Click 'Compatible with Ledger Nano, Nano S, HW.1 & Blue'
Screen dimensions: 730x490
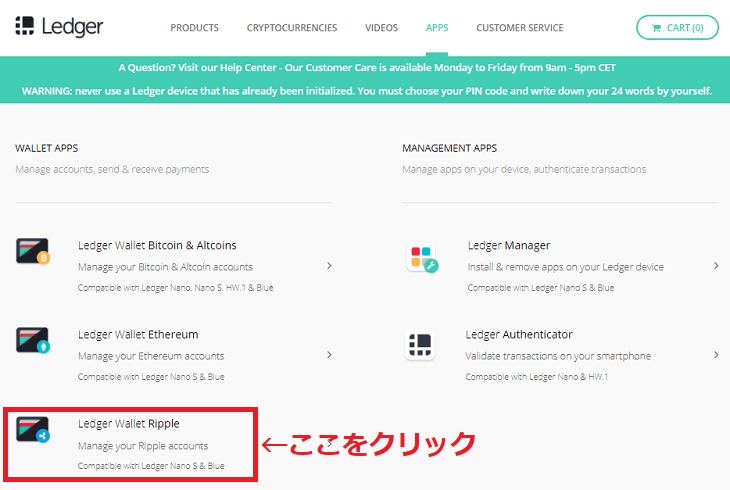[176, 288]
